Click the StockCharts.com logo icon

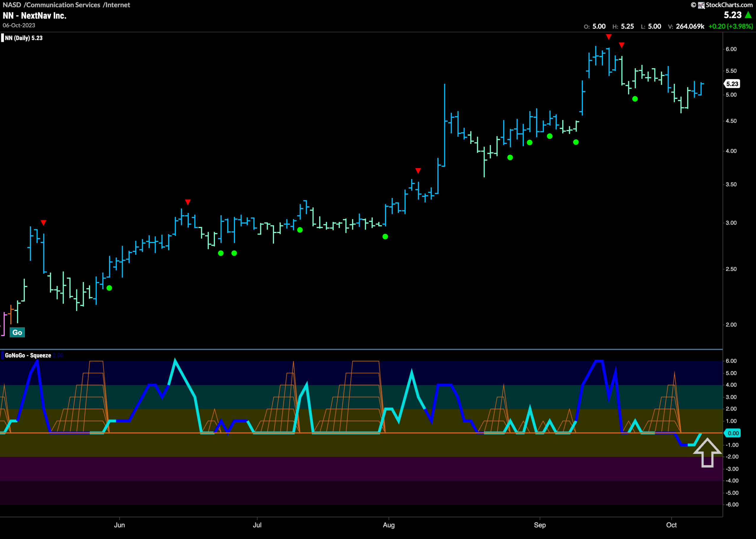tap(701, 5)
